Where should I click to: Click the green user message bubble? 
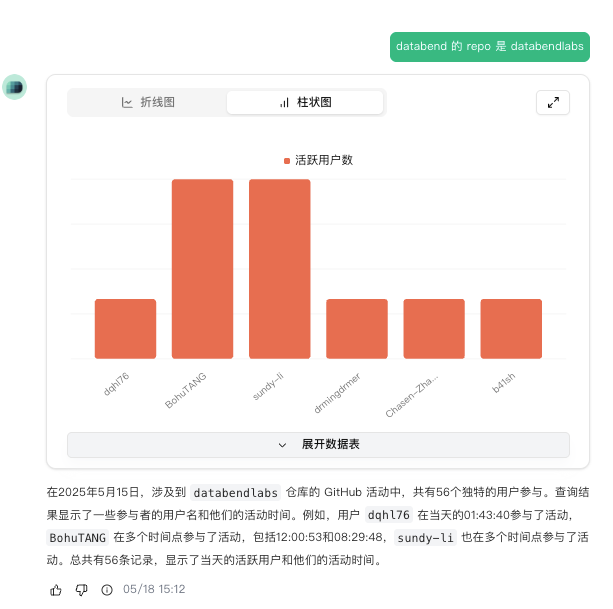[490, 47]
